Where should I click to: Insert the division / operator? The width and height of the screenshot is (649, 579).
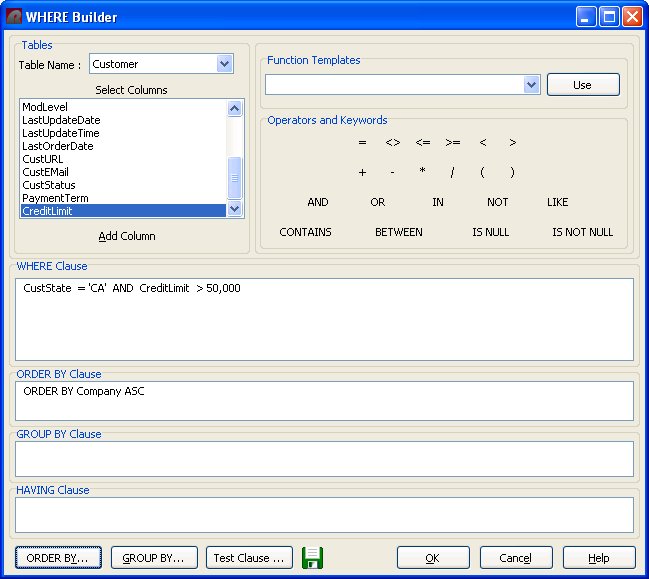(452, 173)
